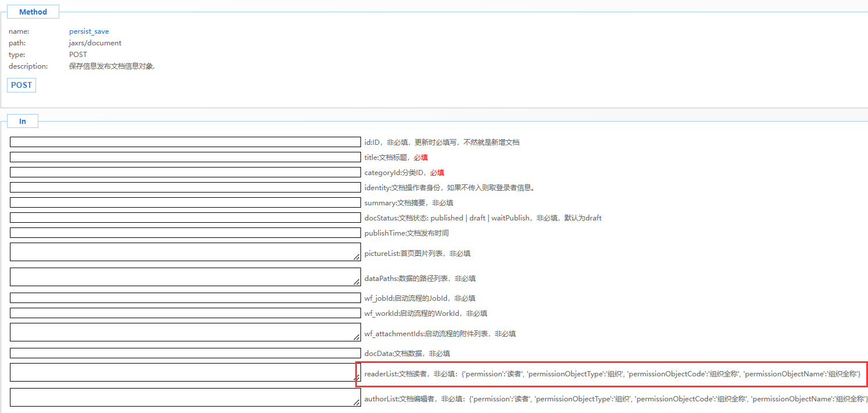Focus the pictureList textarea

pyautogui.click(x=185, y=252)
